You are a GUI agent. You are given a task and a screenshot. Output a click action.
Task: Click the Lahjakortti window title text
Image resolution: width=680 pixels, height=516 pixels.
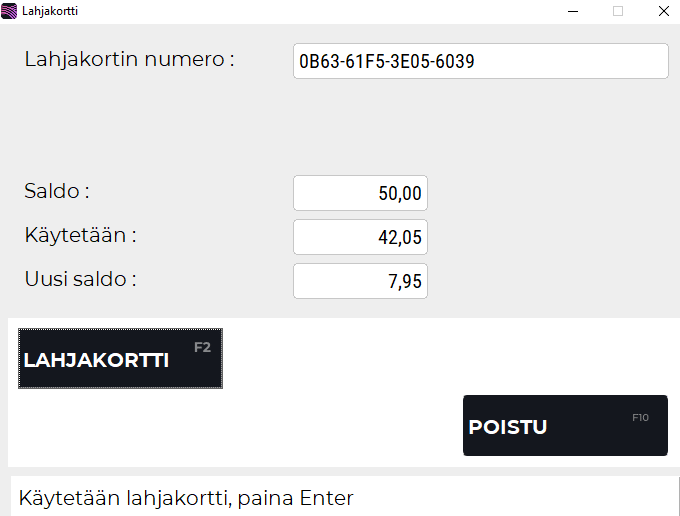tap(50, 11)
